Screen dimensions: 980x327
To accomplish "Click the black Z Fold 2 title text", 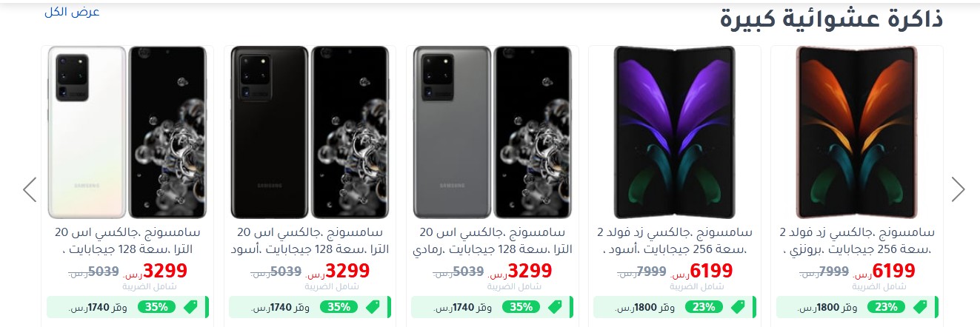I will point(675,241).
